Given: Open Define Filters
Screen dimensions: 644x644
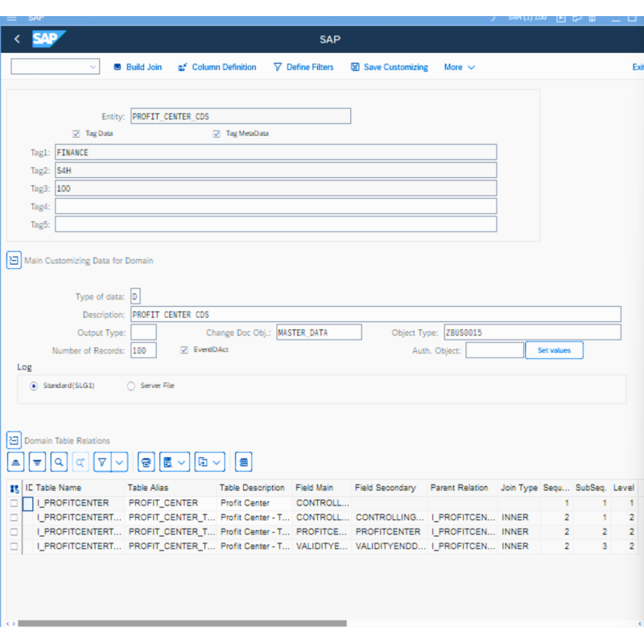Looking at the screenshot, I should (303, 68).
